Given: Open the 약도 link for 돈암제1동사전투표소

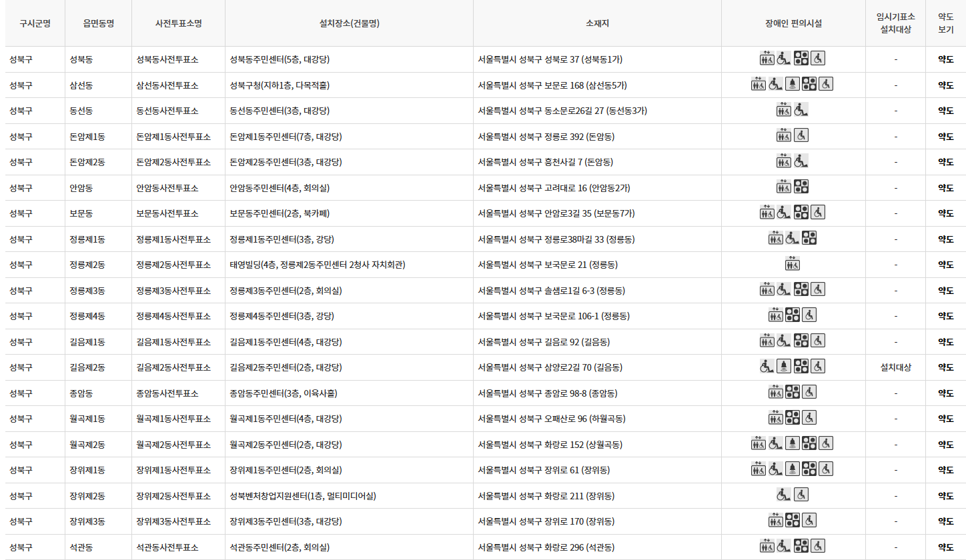Looking at the screenshot, I should [x=947, y=136].
